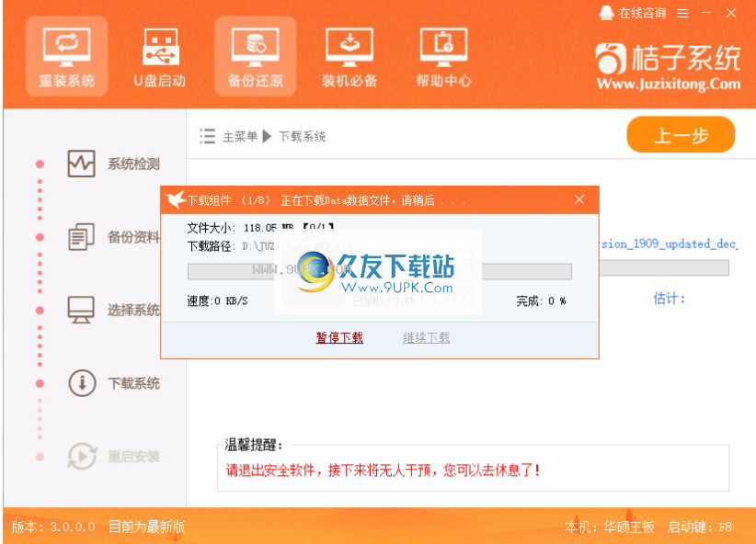
Task: Click the 速度:0 KB/S speed readout
Action: [217, 301]
